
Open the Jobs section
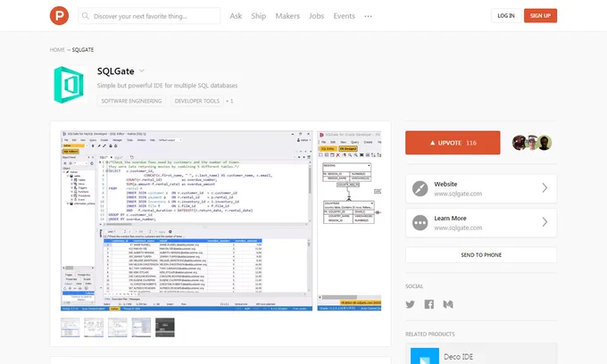pos(316,16)
